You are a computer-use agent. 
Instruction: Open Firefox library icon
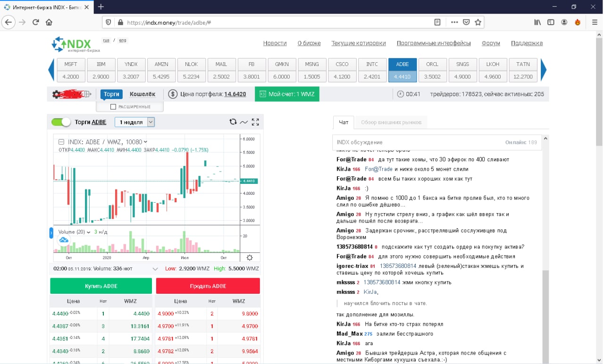coord(537,22)
